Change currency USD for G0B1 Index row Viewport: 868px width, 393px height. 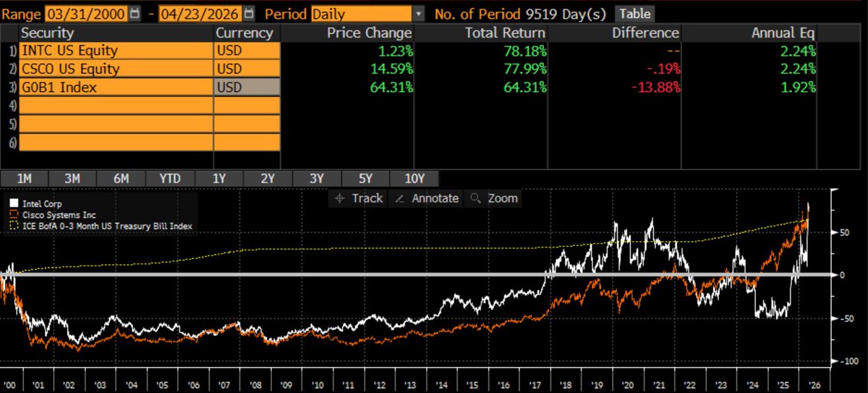(246, 87)
